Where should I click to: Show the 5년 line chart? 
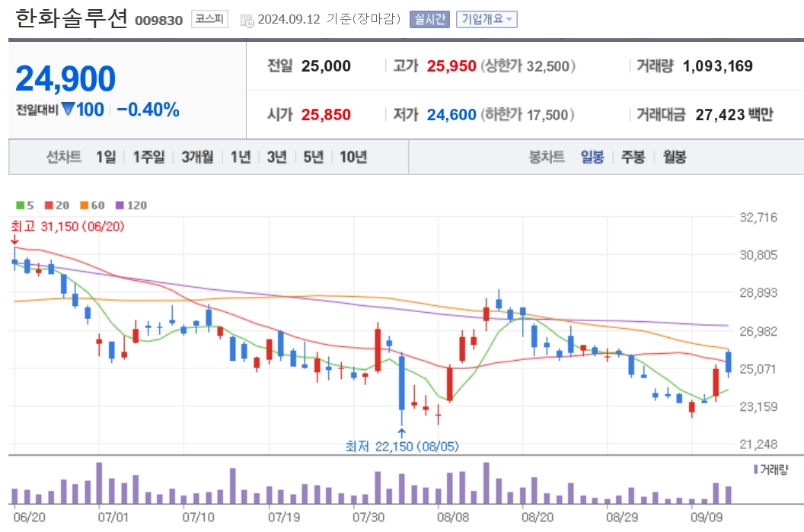pyautogui.click(x=313, y=157)
